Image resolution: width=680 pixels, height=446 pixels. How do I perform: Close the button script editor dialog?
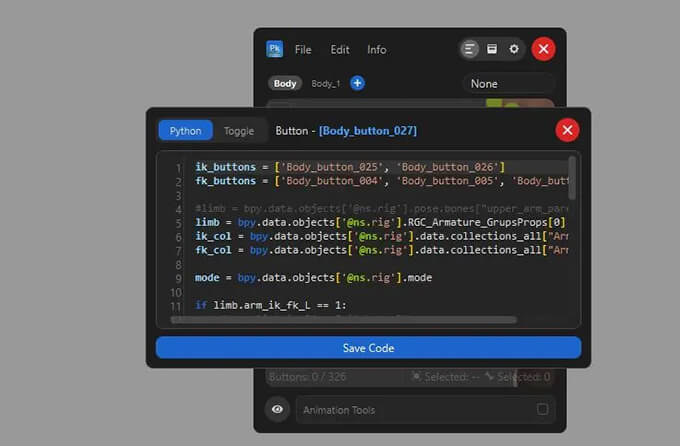pos(567,130)
